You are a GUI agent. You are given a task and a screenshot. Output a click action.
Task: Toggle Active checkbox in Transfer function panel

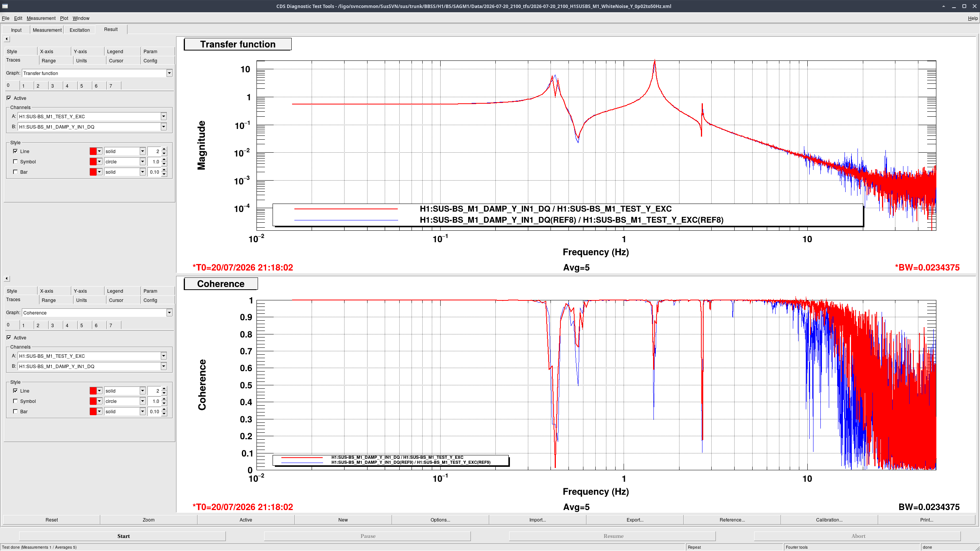point(9,98)
